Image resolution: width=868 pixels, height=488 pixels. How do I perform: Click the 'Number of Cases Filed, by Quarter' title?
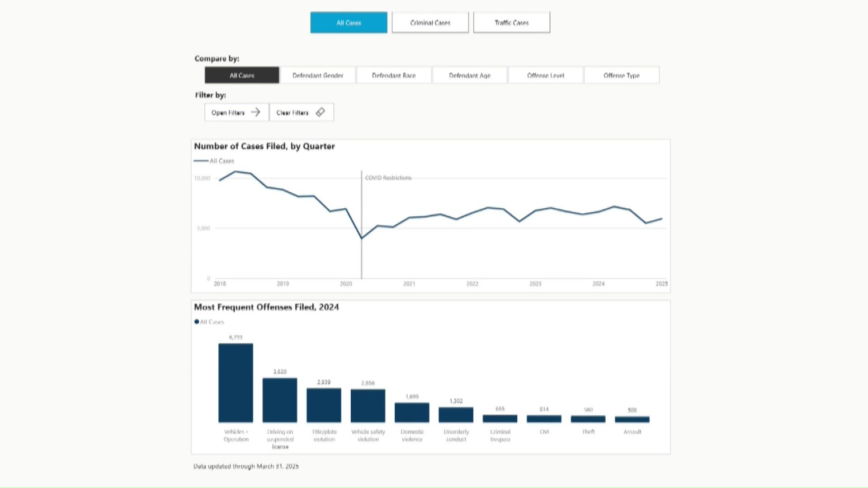[264, 146]
